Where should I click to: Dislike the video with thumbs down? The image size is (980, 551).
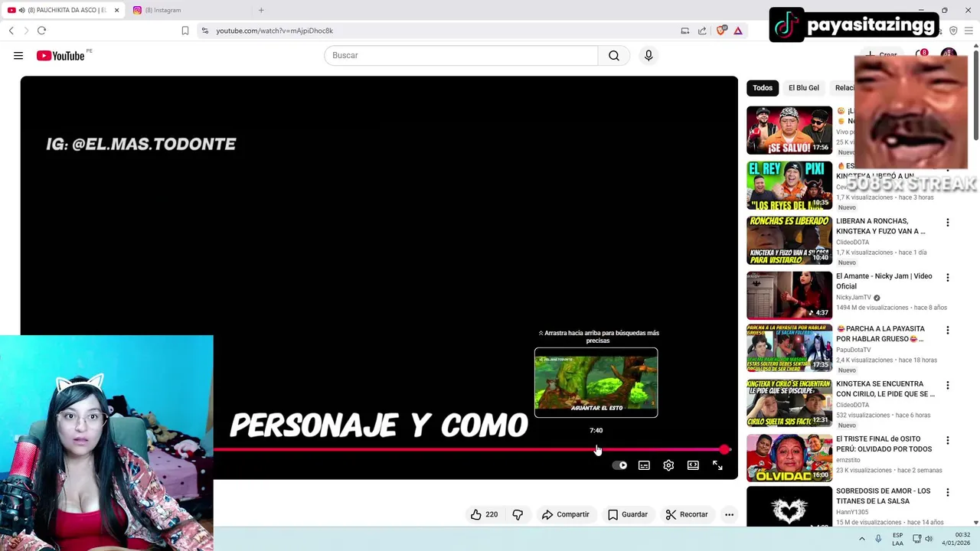[x=518, y=514]
